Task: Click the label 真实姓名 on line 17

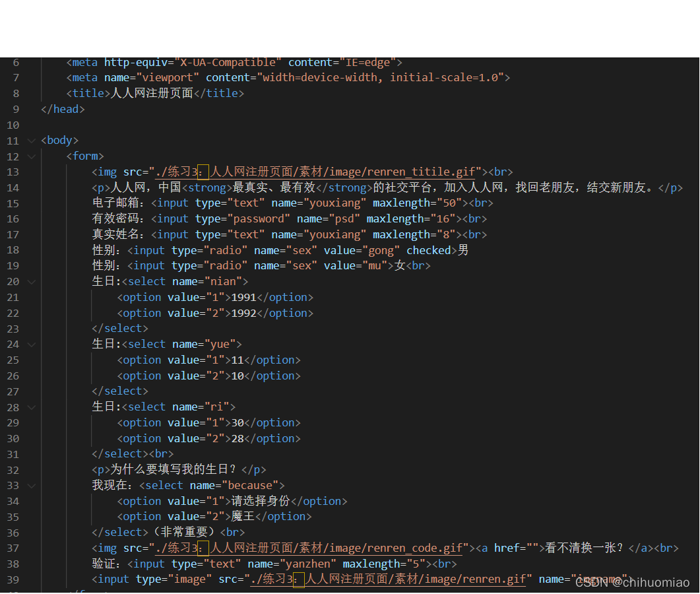Action: [115, 234]
